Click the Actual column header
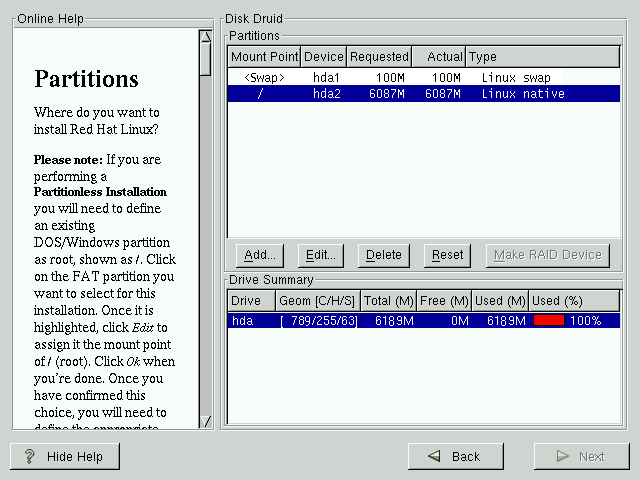Image resolution: width=640 pixels, height=480 pixels. 439,56
